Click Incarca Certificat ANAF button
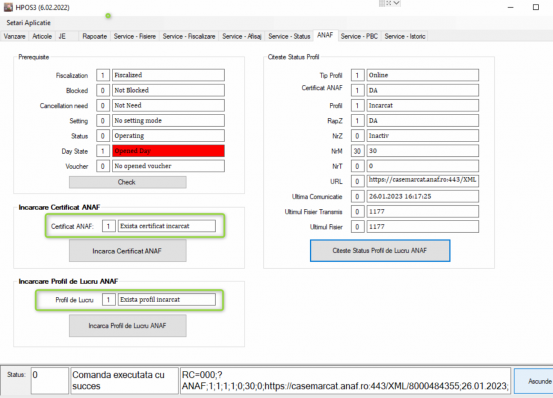Screen dimensions: 553x398 pos(128,251)
